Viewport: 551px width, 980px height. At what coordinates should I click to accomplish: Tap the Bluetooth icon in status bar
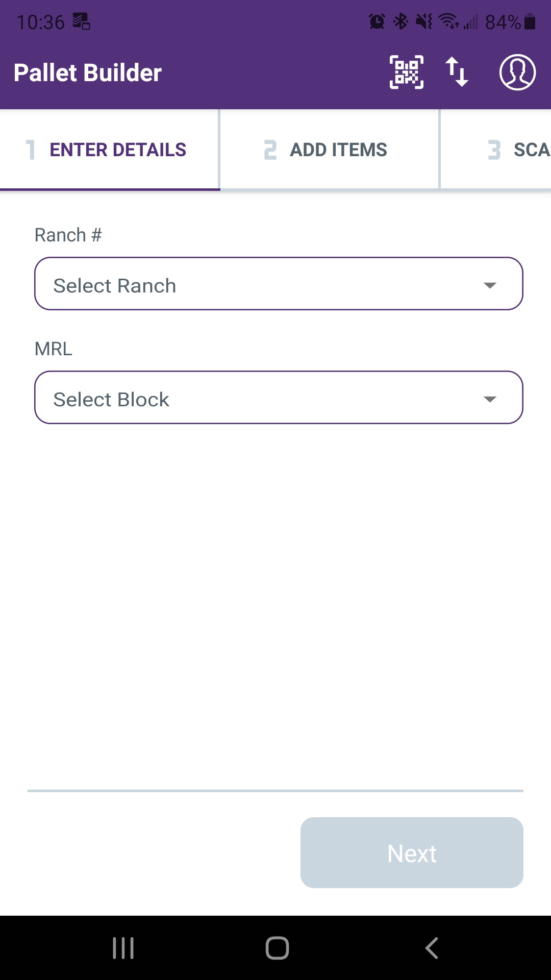tap(401, 22)
